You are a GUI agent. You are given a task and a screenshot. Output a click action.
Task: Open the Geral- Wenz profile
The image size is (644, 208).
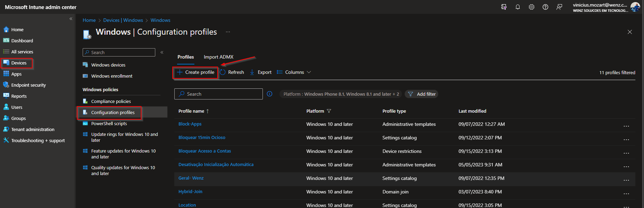191,178
